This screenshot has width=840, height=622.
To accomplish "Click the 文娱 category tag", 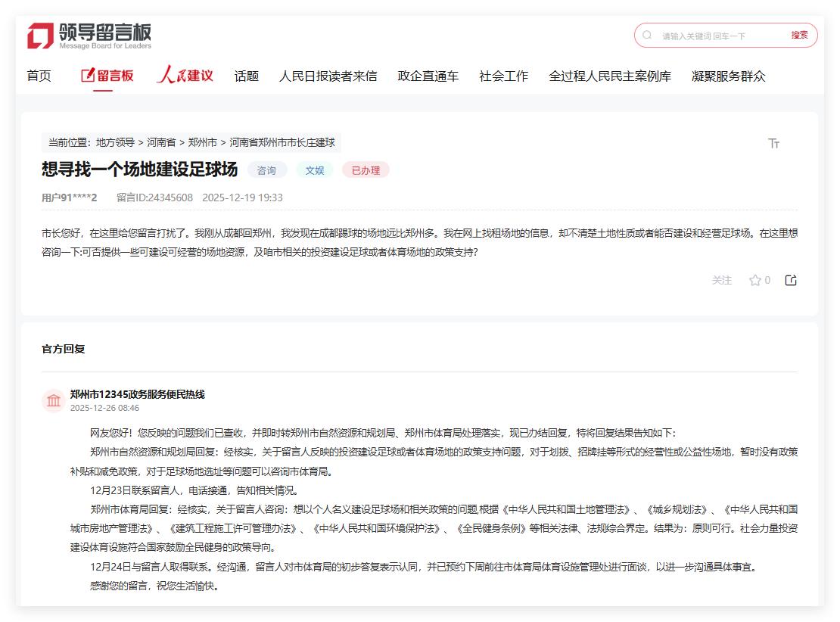I will (x=314, y=170).
